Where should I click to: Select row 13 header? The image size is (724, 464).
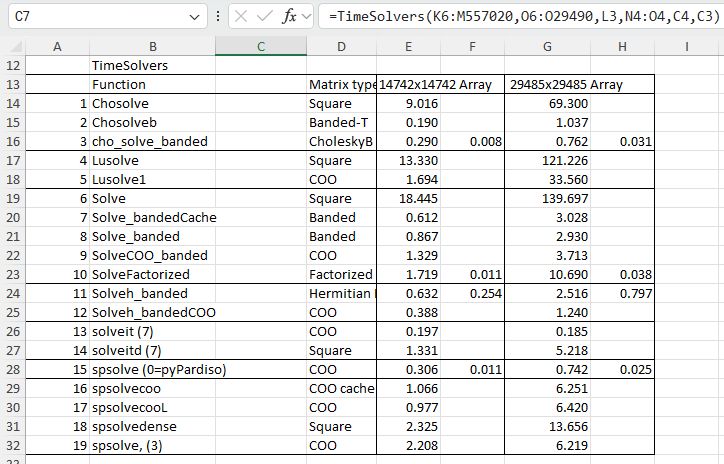point(11,84)
